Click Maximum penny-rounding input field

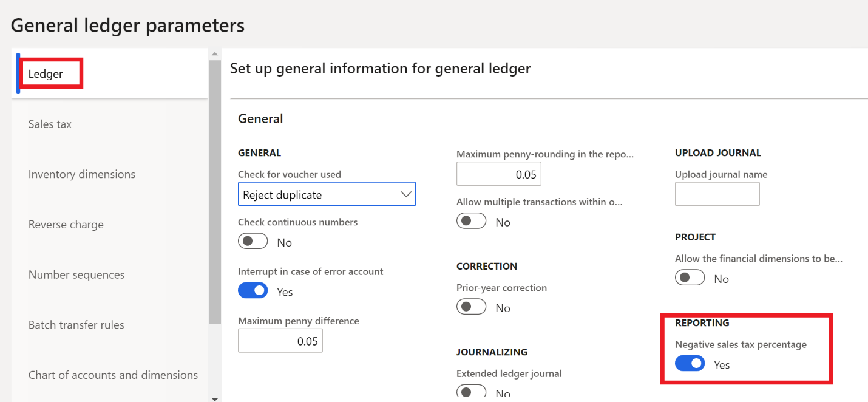(499, 174)
